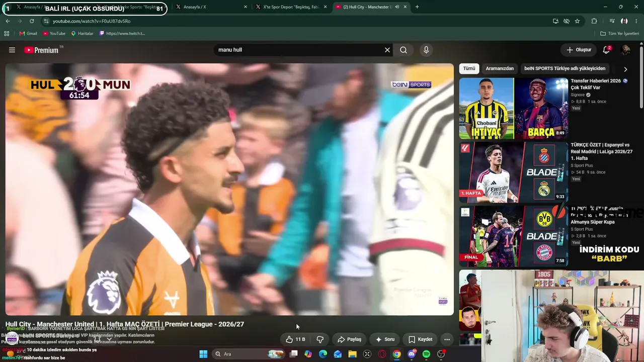
Task: Click the youtube.com address bar URL
Action: pos(92,21)
